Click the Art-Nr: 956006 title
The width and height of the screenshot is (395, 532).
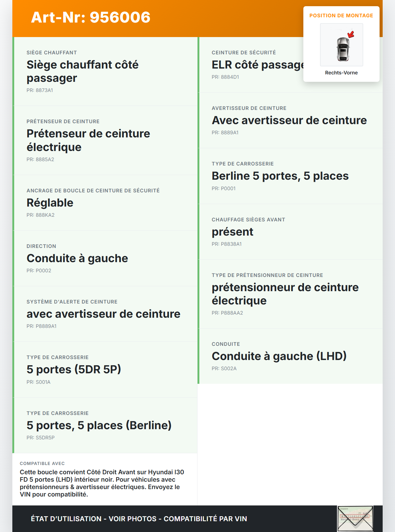coord(91,17)
